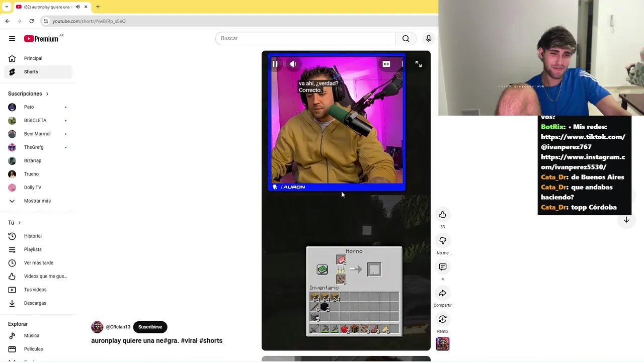Viewport: 644px width, 362px height.
Task: Start voice search with microphone icon
Action: [429, 39]
